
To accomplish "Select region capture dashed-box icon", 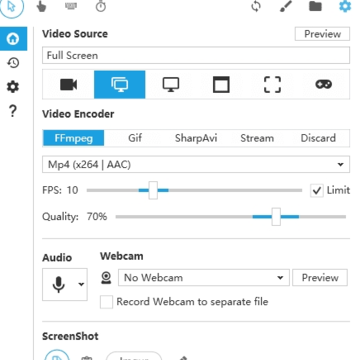I will pos(272,84).
